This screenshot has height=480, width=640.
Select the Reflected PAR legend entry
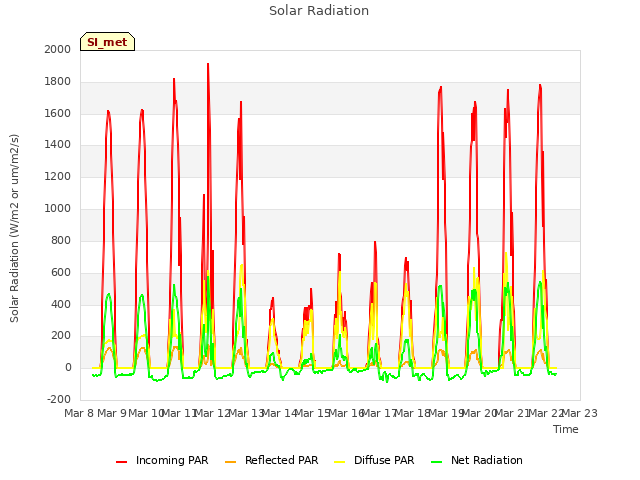(x=271, y=460)
